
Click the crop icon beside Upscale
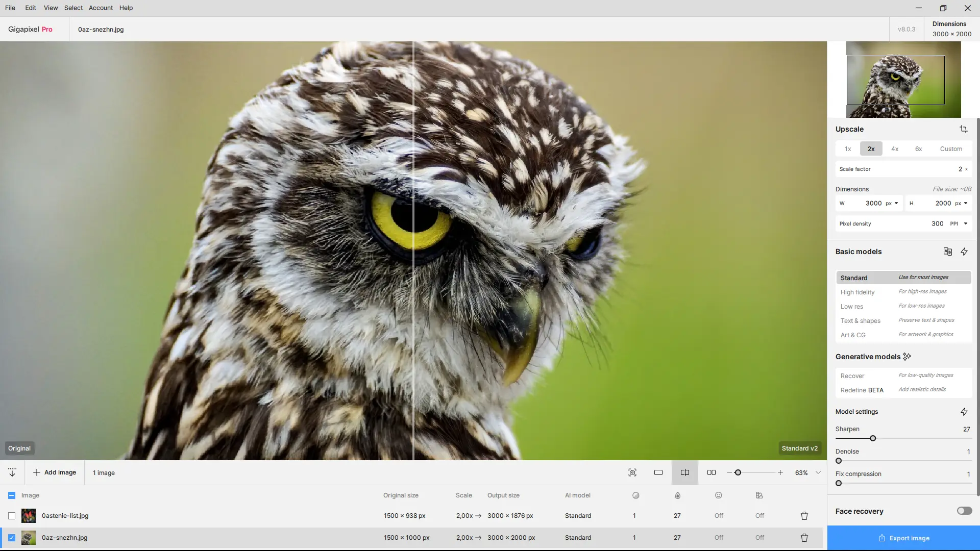(x=963, y=129)
